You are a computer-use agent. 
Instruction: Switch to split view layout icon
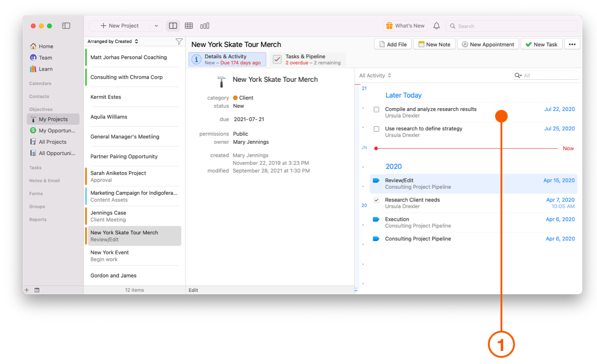173,26
